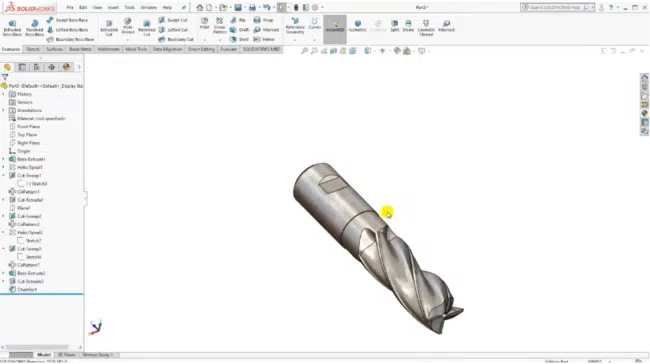This screenshot has height=364, width=650.
Task: Open the Hole Wizard tool
Action: [128, 26]
